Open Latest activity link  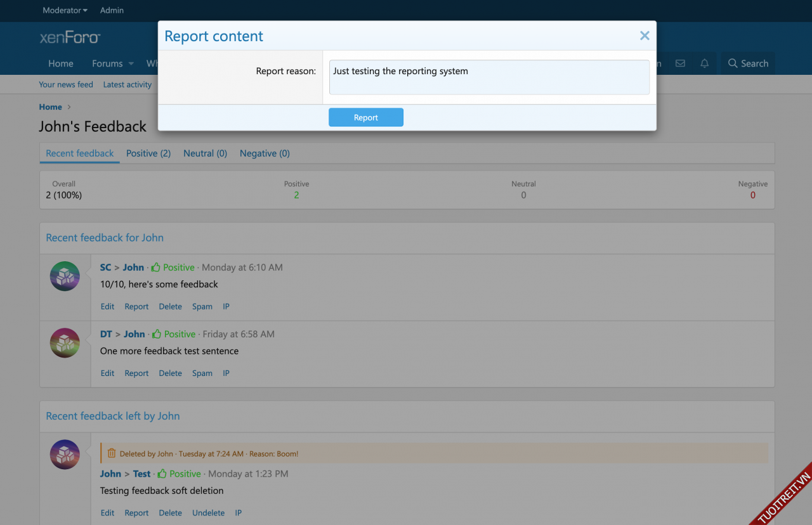[x=128, y=84]
